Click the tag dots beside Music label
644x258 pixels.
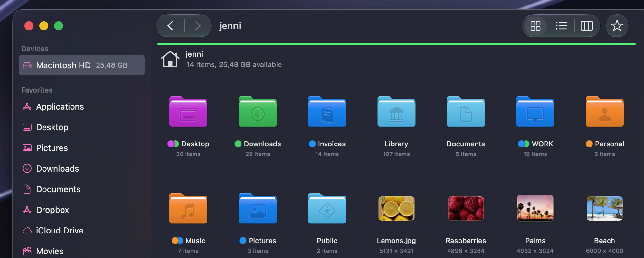177,241
